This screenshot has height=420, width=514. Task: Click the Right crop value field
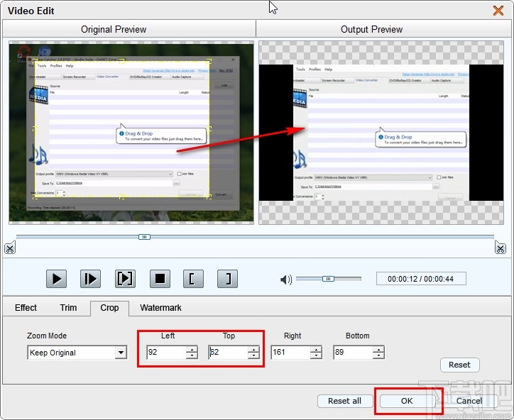tap(291, 352)
